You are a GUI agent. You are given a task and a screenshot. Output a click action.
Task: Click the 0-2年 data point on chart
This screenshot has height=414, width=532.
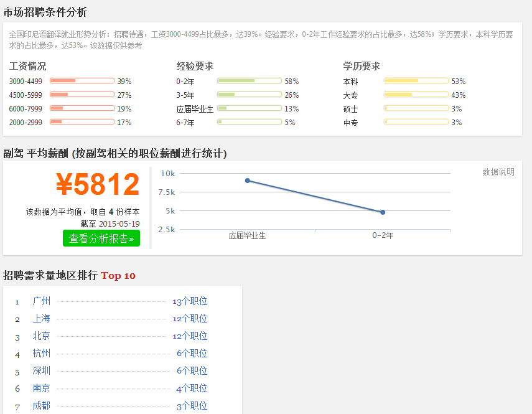tap(383, 212)
